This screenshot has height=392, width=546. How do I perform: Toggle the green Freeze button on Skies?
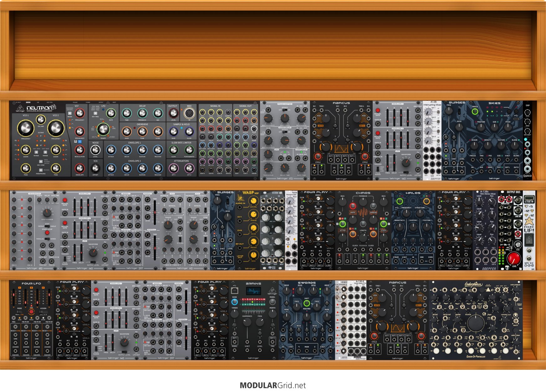[x=475, y=111]
